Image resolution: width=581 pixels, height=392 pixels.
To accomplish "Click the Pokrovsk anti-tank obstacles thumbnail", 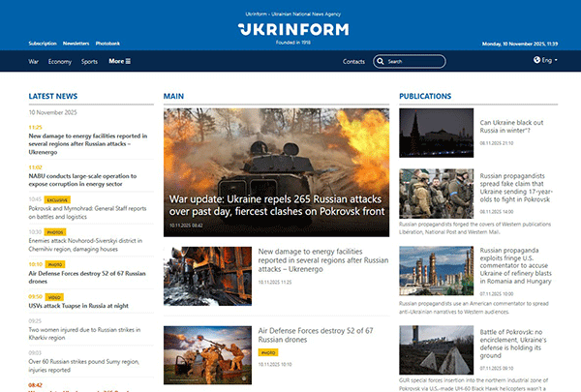I will point(436,349).
